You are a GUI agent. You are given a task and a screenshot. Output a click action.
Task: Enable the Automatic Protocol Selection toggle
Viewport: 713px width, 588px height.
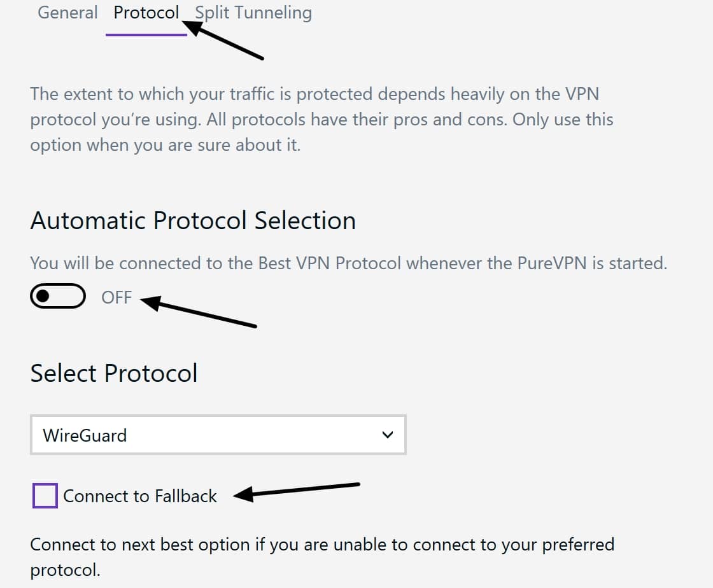(x=58, y=297)
